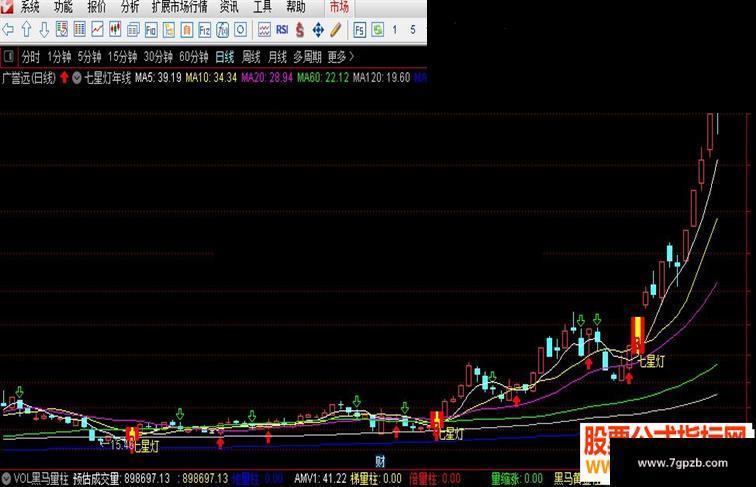
Task: Select the pencil drawing tool
Action: [x=336, y=30]
